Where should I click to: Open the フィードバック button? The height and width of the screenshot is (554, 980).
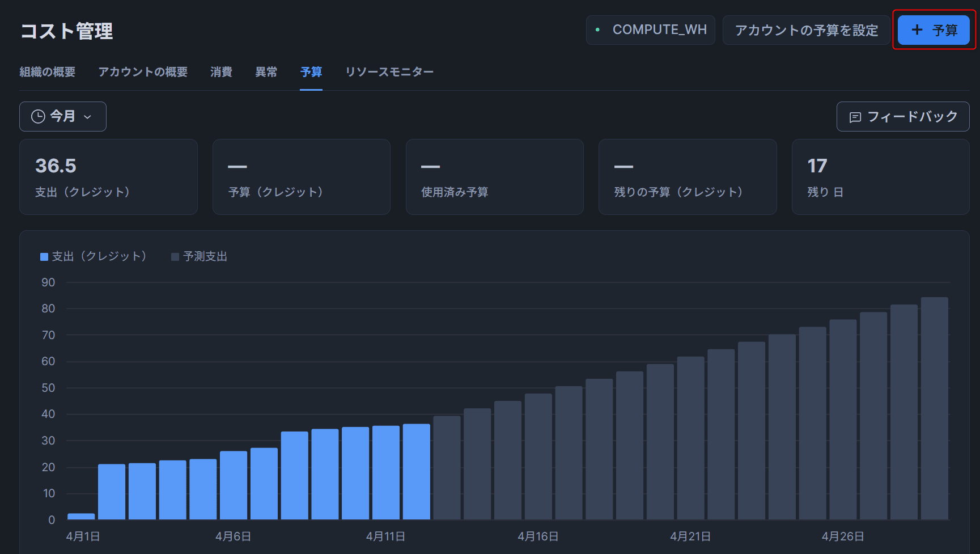click(x=903, y=116)
